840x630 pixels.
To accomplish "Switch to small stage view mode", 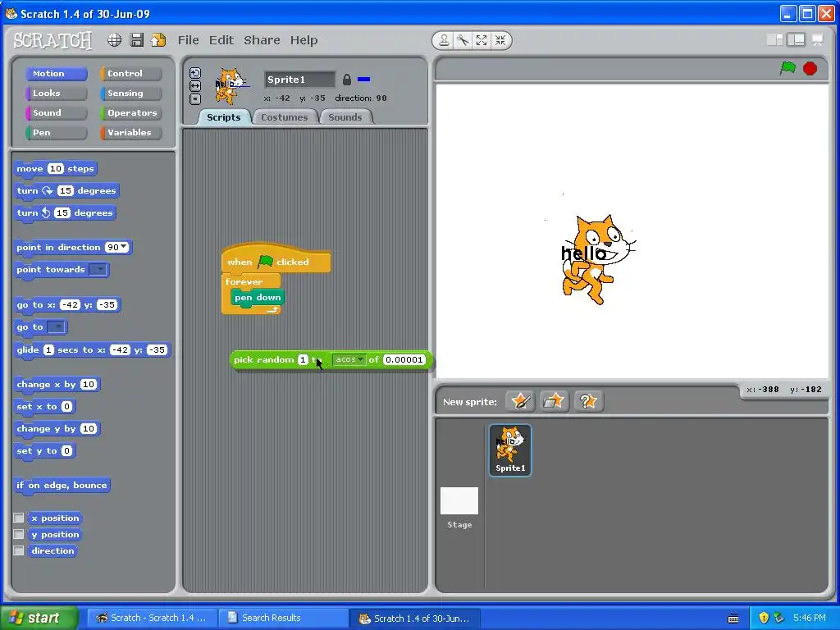I will [774, 40].
